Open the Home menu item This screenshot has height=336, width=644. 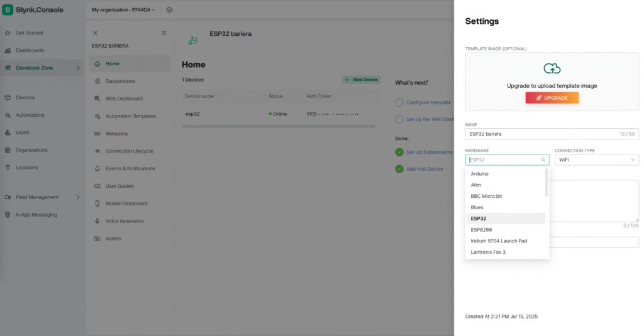tap(130, 63)
